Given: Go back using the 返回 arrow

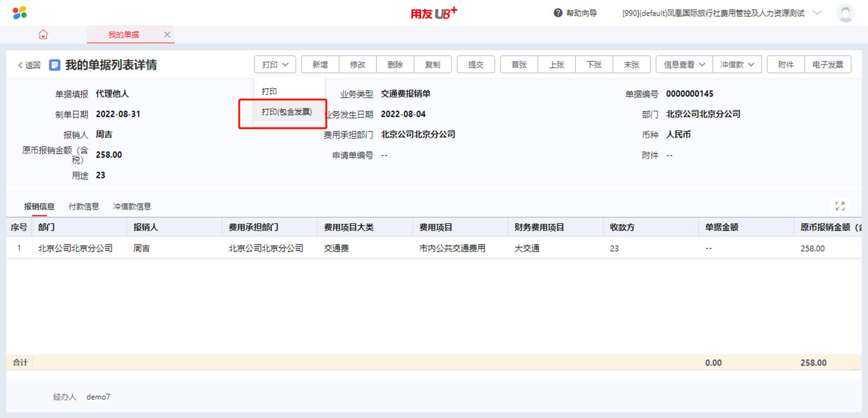Looking at the screenshot, I should [29, 65].
